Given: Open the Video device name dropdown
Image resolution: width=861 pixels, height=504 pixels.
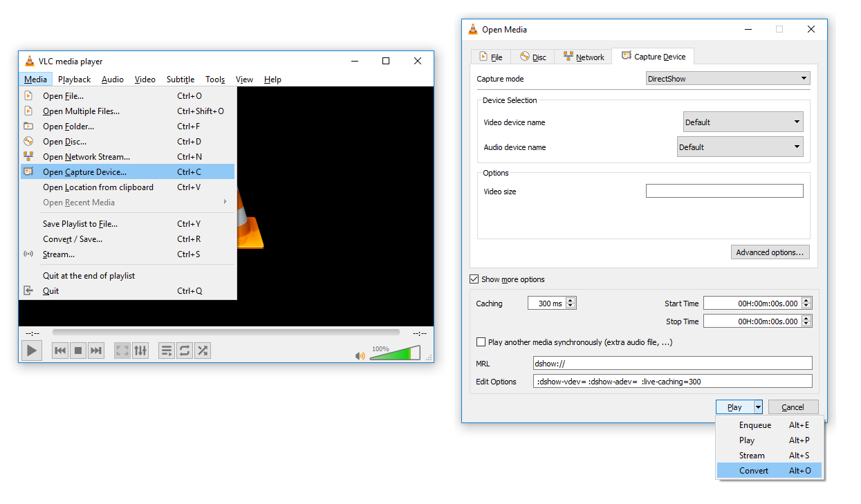Looking at the screenshot, I should coord(743,122).
